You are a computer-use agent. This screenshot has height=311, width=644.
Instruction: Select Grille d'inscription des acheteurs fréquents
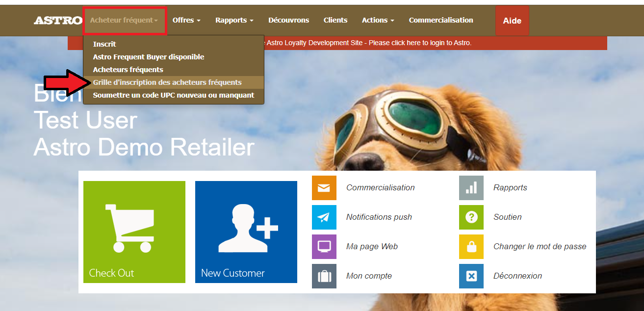click(167, 82)
